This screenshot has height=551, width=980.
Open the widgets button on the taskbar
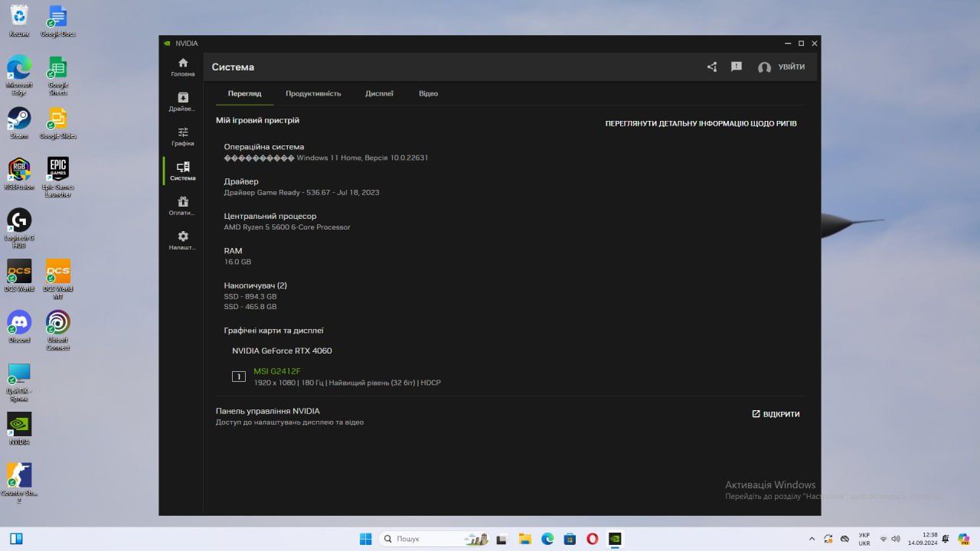point(16,539)
